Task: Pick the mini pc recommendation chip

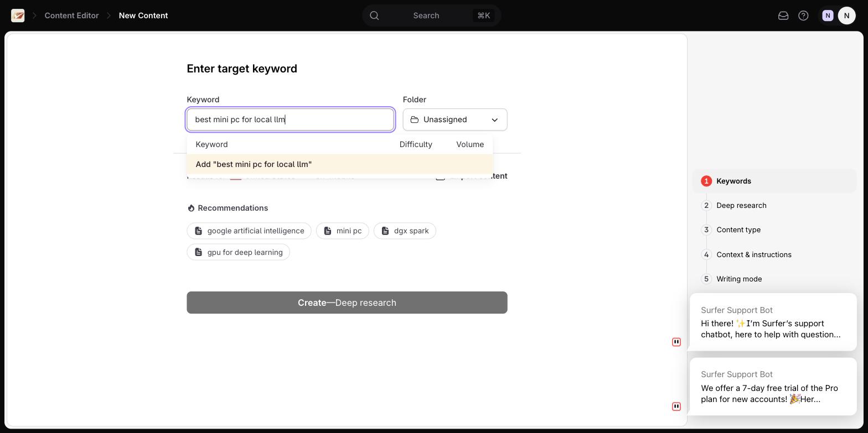Action: [343, 231]
